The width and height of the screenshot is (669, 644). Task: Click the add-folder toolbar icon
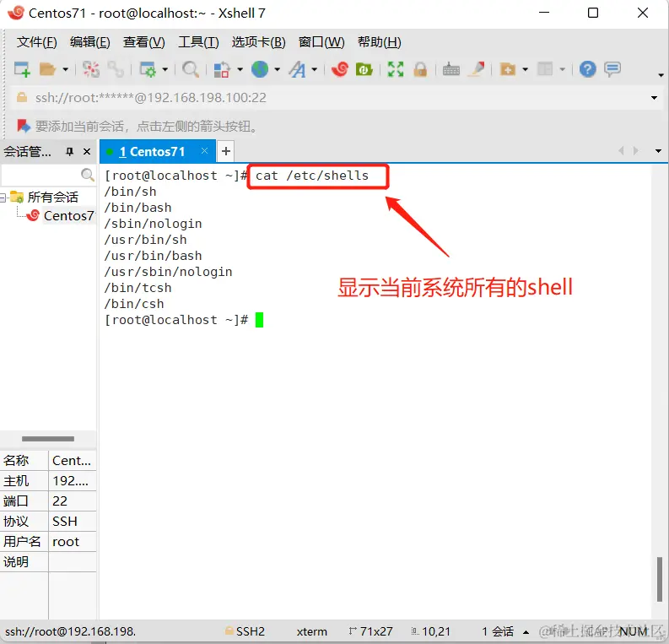(508, 69)
